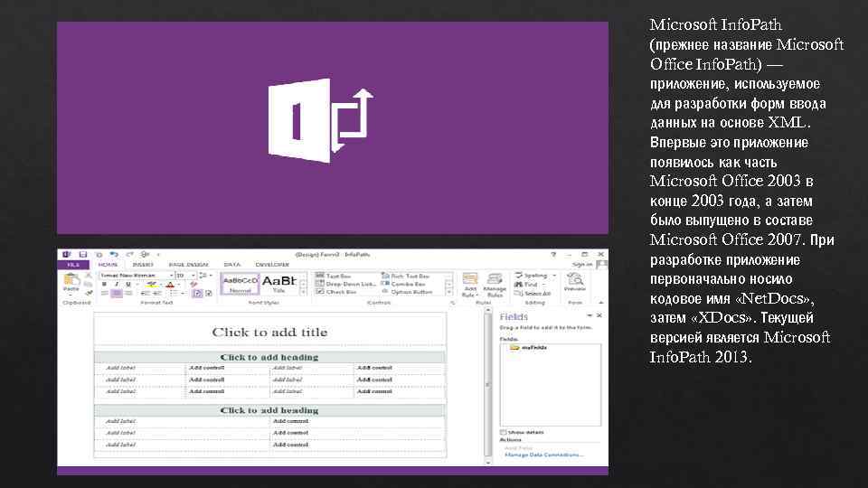Screen dimensions: 868x488
Task: Click the form's vertical scrollbar
Action: [x=487, y=385]
